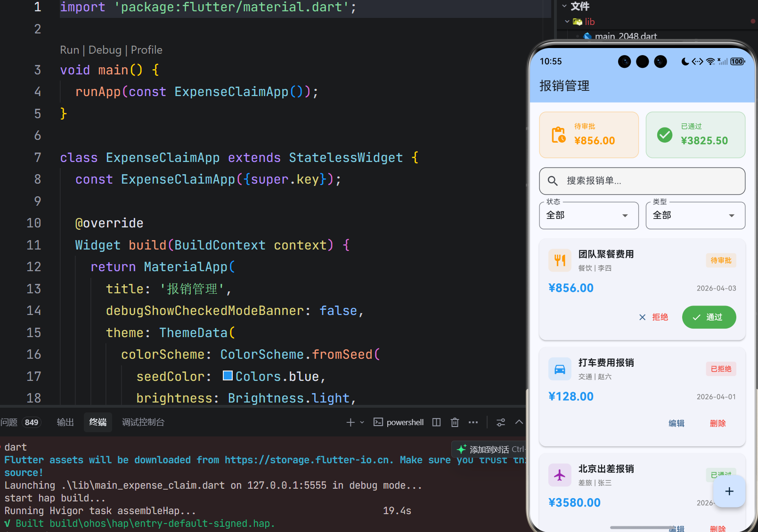758x532 pixels.
Task: Tap the ¥3580.00 amount
Action: click(574, 503)
